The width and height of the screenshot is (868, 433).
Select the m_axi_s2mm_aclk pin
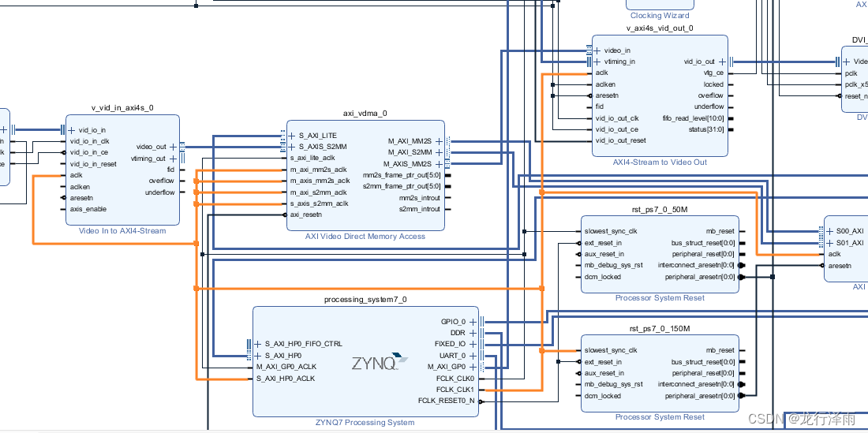(x=318, y=192)
